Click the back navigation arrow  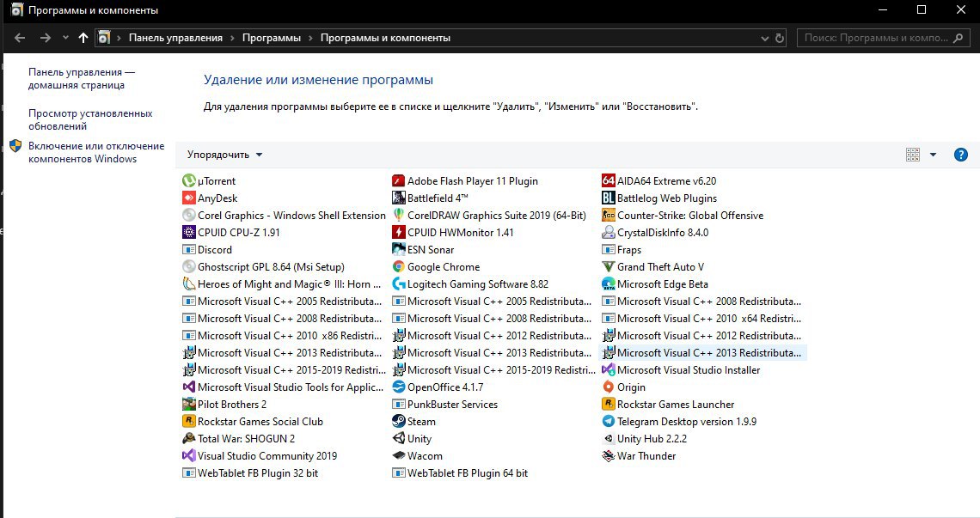[x=20, y=38]
